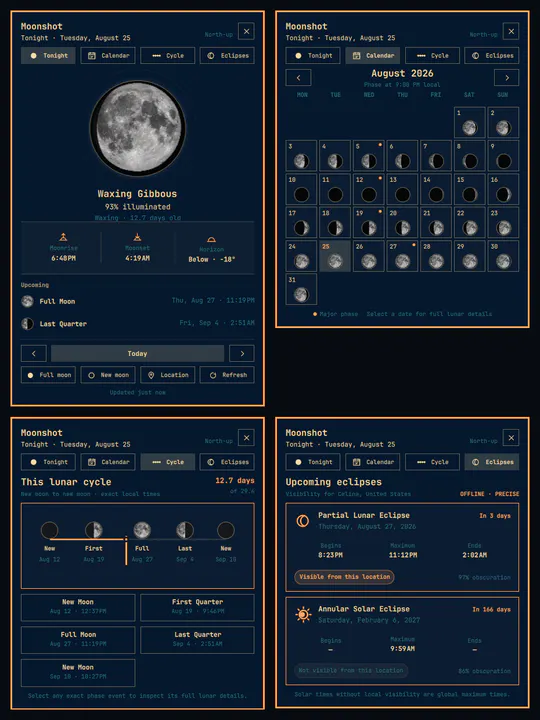Click the Visible from this location badge

tap(344, 577)
